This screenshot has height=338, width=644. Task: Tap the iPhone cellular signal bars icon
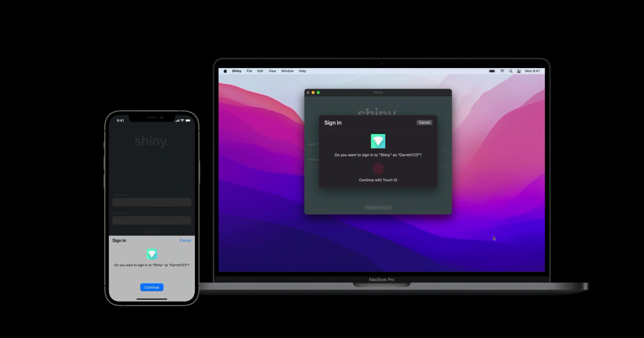point(177,120)
